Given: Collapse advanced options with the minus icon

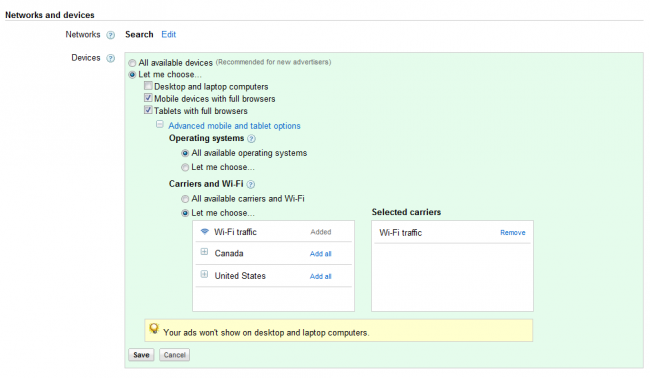Looking at the screenshot, I should (160, 124).
